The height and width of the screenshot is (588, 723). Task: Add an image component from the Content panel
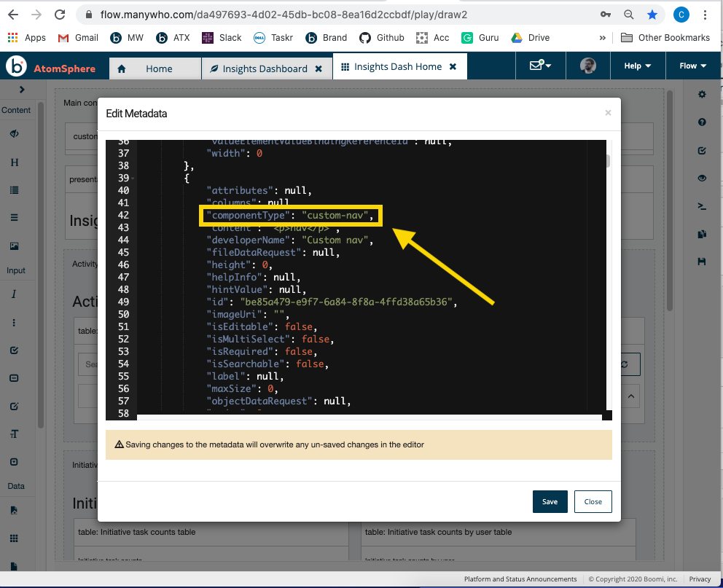tap(15, 244)
